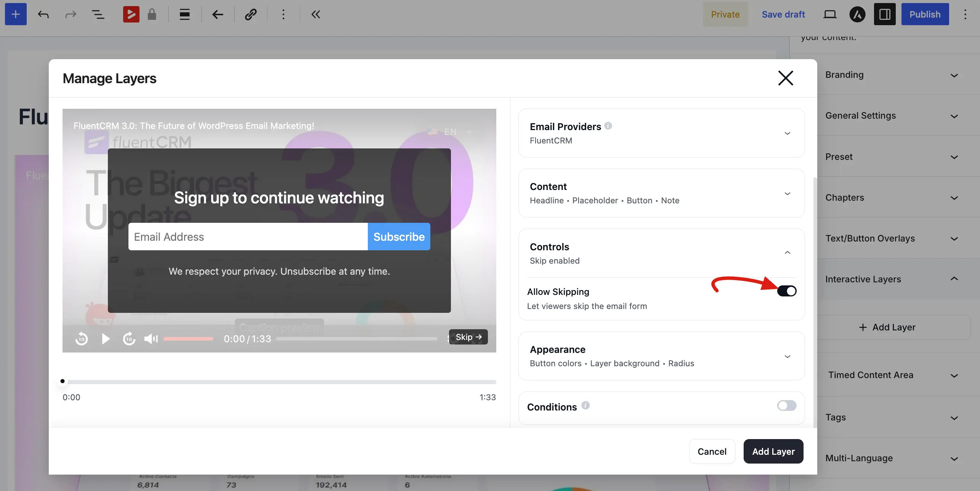Screen dimensions: 980x491
Task: Click Save draft link
Action: coord(783,14)
